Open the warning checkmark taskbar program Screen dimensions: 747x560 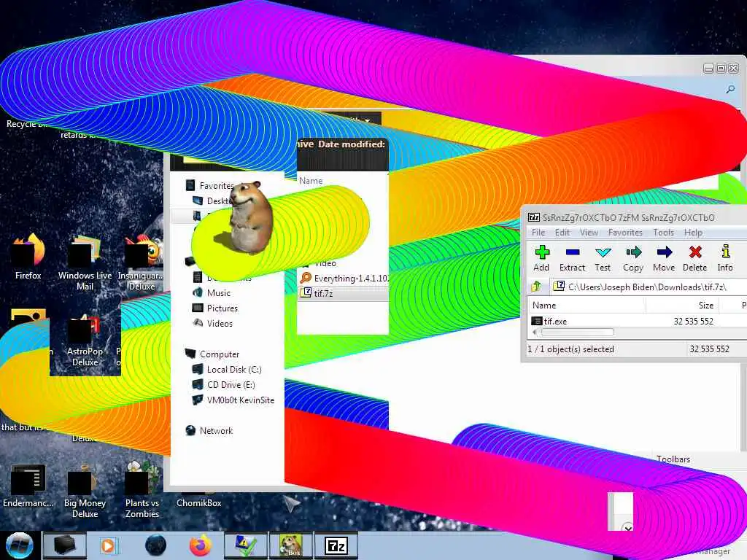click(246, 545)
